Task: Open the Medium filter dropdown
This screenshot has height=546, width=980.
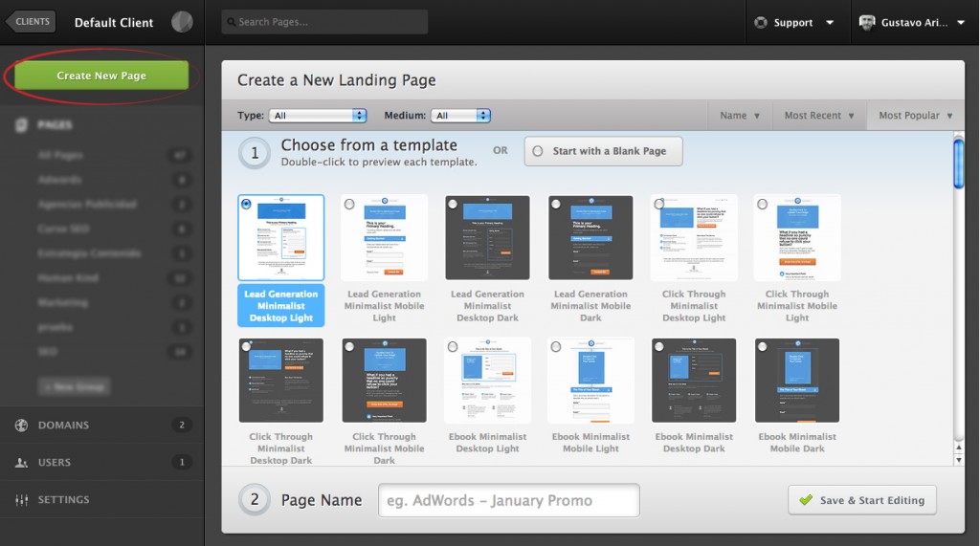Action: coord(460,116)
